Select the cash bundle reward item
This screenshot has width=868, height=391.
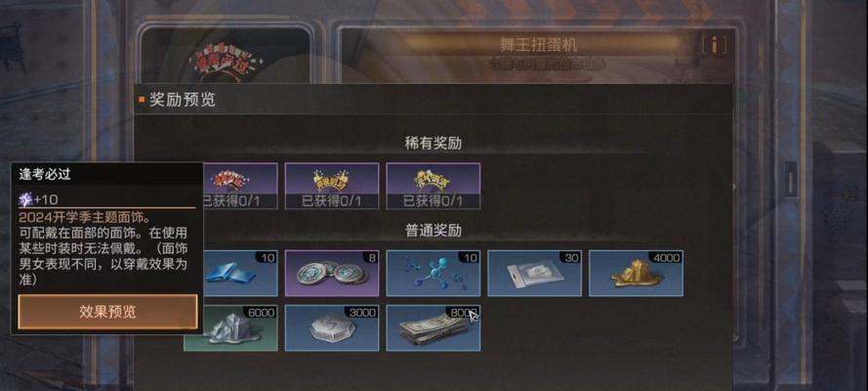click(433, 327)
